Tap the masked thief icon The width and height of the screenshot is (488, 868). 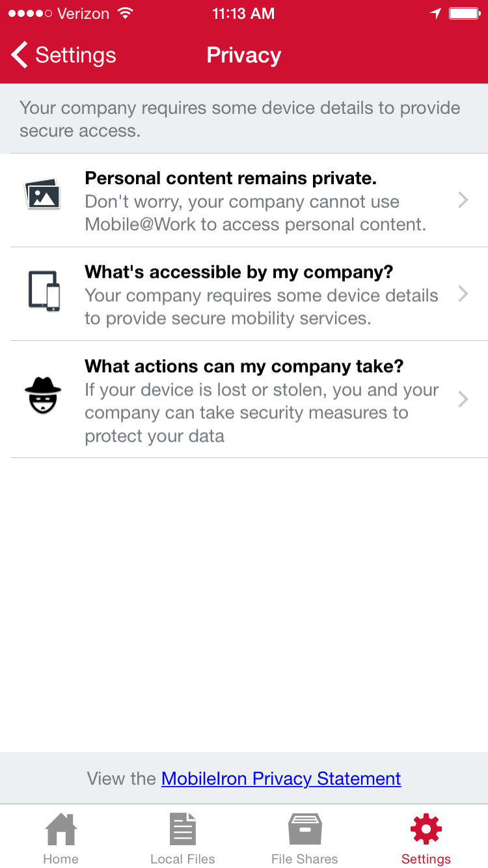point(43,395)
